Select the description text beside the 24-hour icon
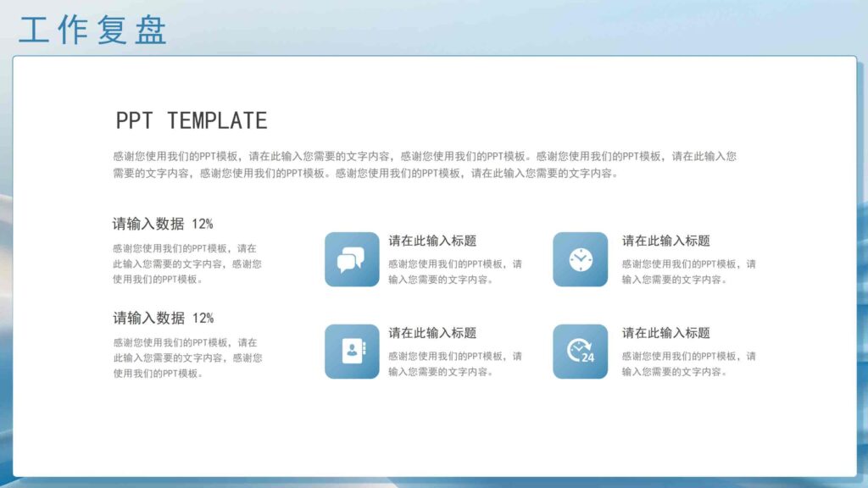The height and width of the screenshot is (488, 868). pyautogui.click(x=688, y=363)
